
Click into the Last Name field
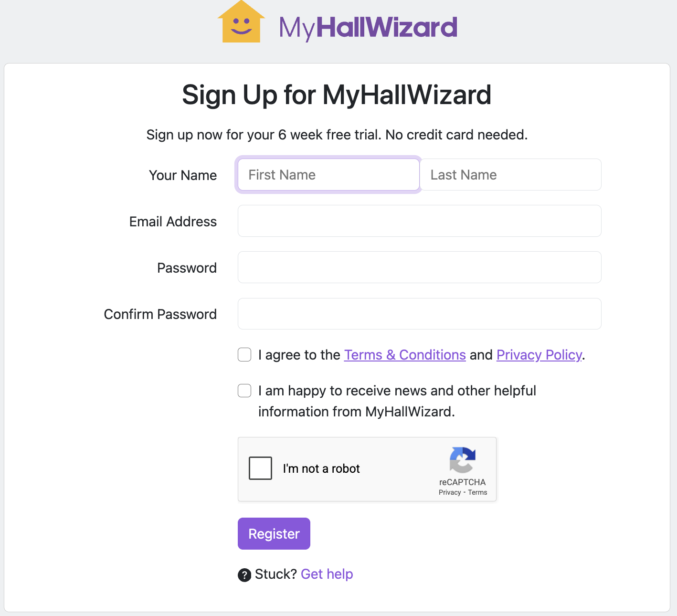tap(510, 175)
